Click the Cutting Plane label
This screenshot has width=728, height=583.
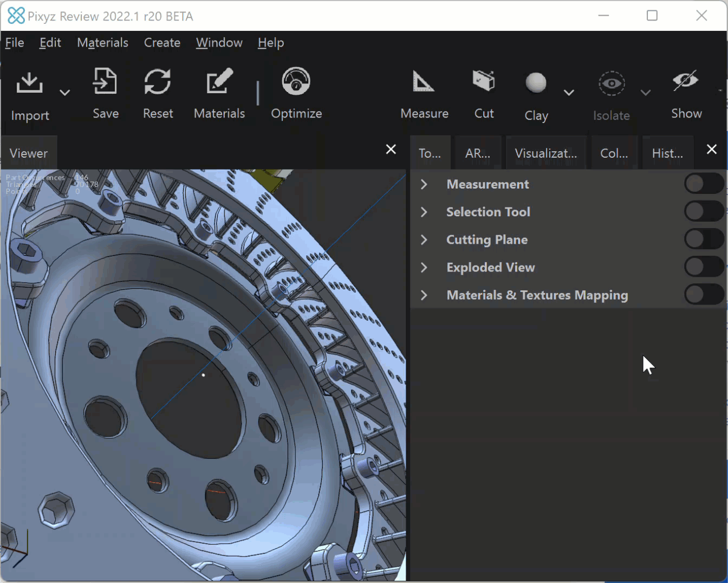[487, 239]
